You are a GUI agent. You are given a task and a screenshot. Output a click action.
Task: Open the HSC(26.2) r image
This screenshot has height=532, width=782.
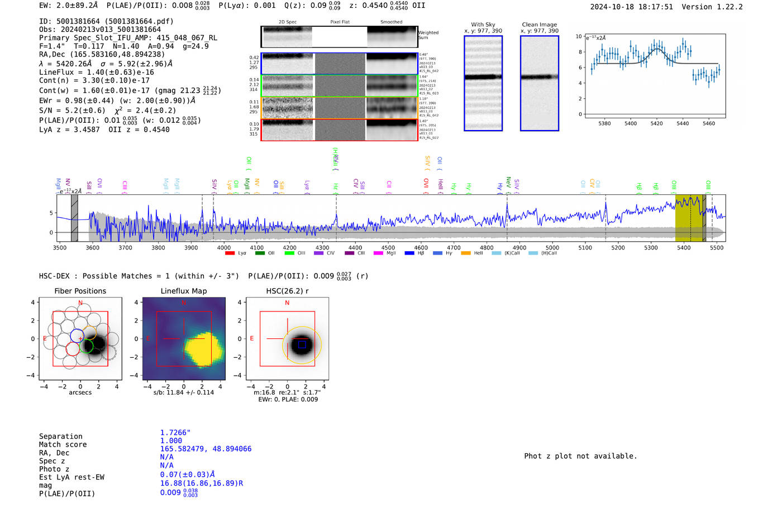click(287, 338)
